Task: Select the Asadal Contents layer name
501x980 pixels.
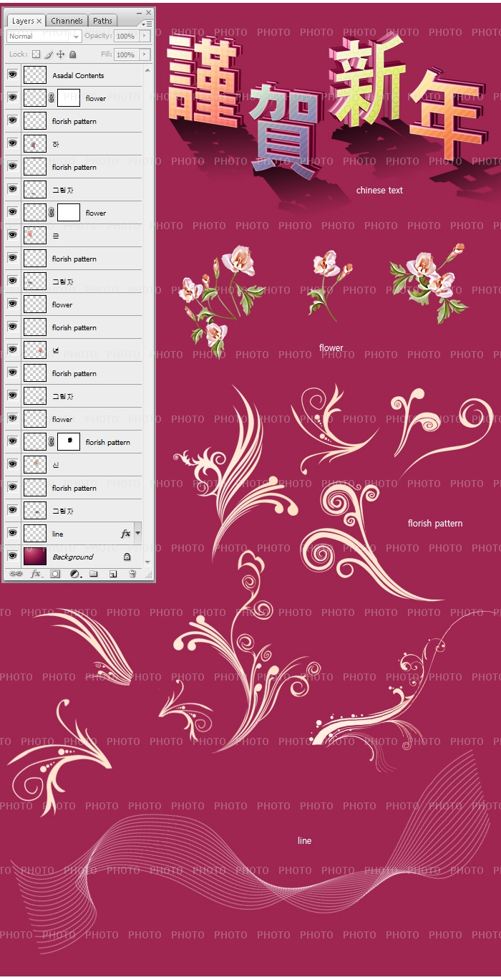Action: [78, 75]
